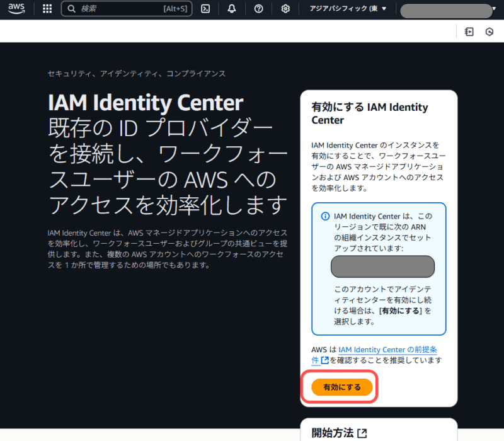The width and height of the screenshot is (504, 441).
Task: Click the IAM Identity Center main heading
Action: 146,103
